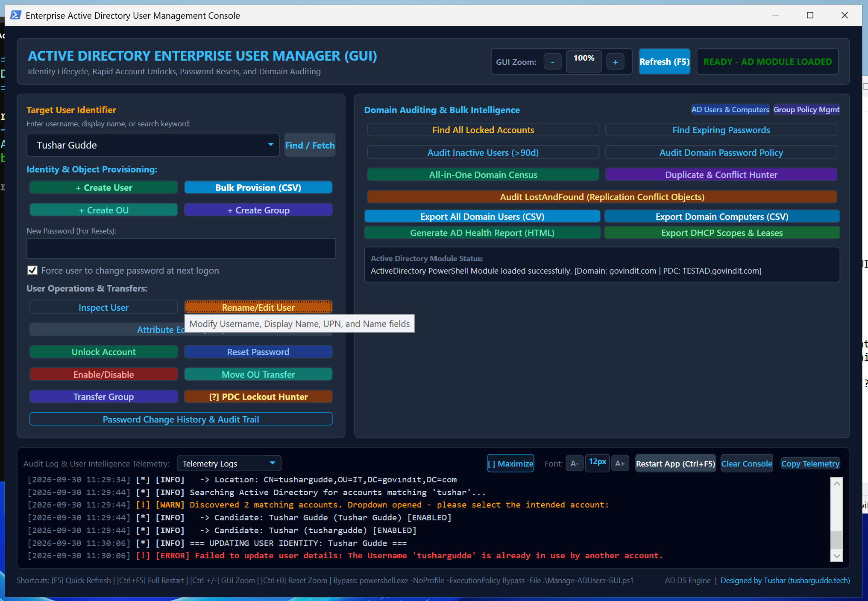Click + Create Group button
868x601 pixels.
[x=258, y=210]
